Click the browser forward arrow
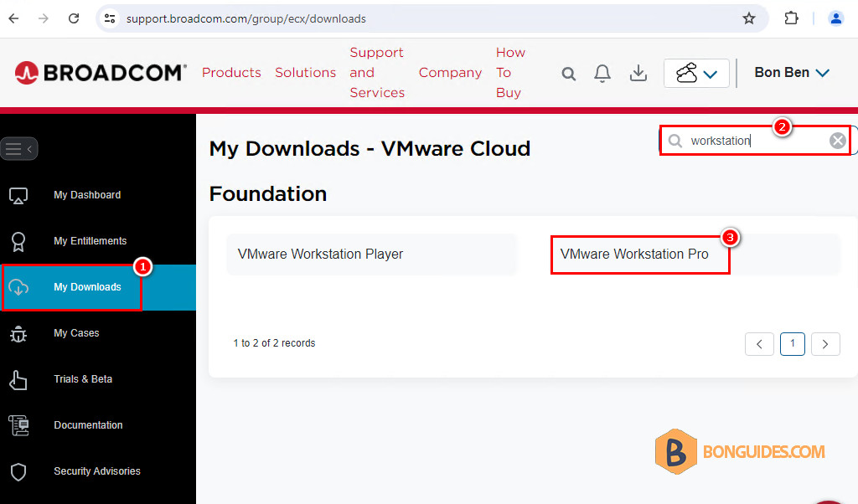Screen dimensions: 858x504 44,18
